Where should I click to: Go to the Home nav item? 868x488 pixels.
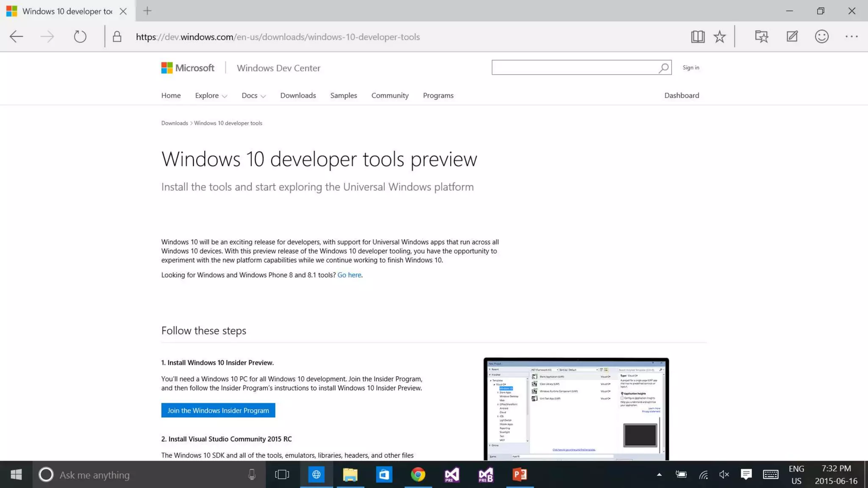(x=171, y=96)
